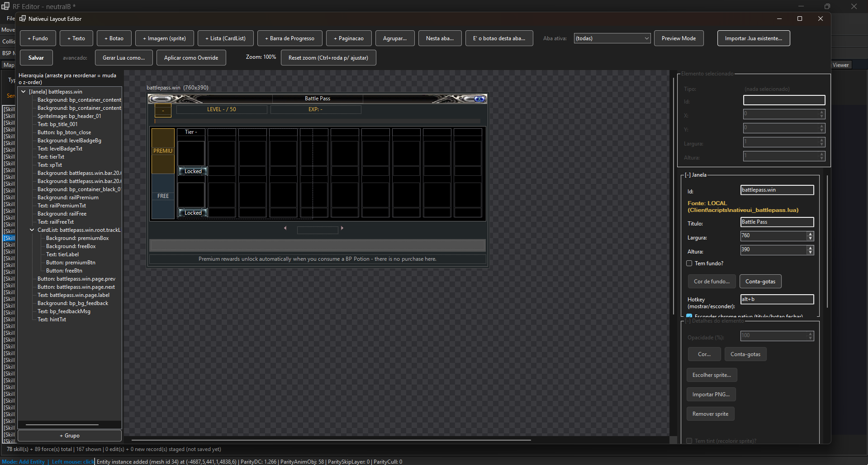Image resolution: width=868 pixels, height=465 pixels.
Task: Add a card list with "+ Lista (CardList)"
Action: 225,38
